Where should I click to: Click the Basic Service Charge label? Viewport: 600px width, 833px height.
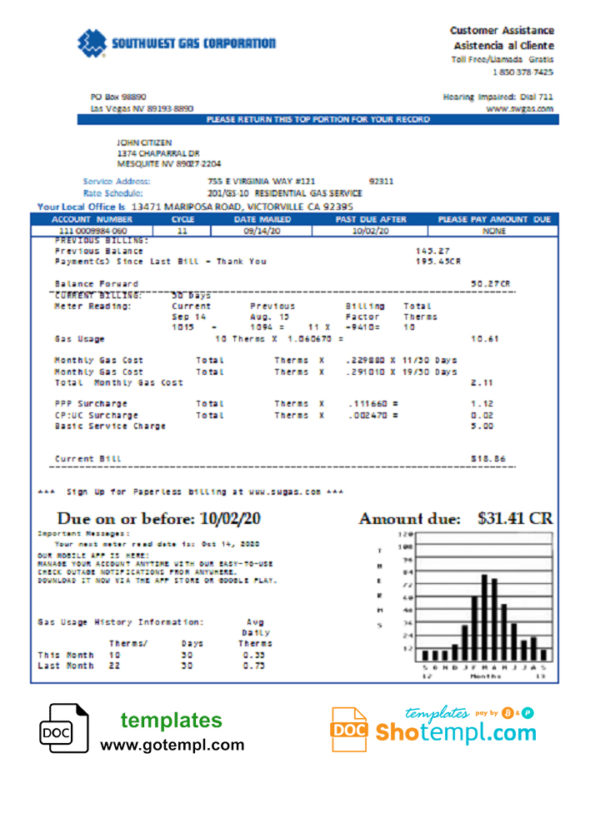(x=110, y=426)
